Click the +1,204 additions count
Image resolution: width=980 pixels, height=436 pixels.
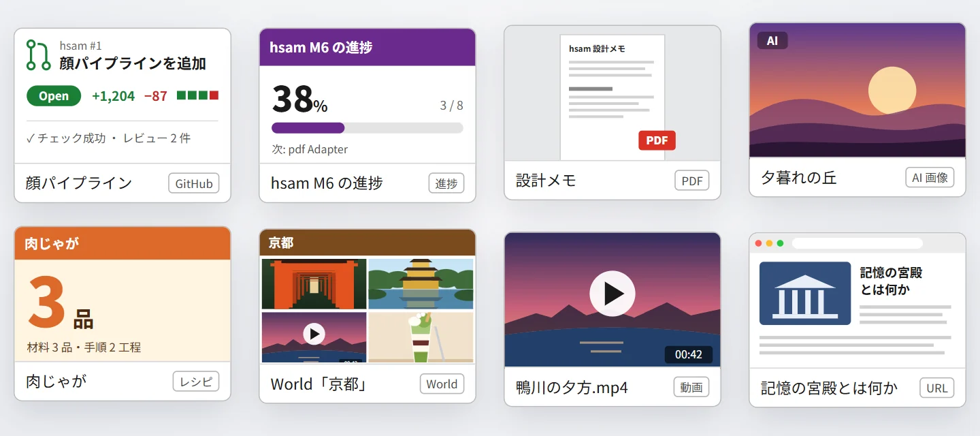(x=114, y=96)
